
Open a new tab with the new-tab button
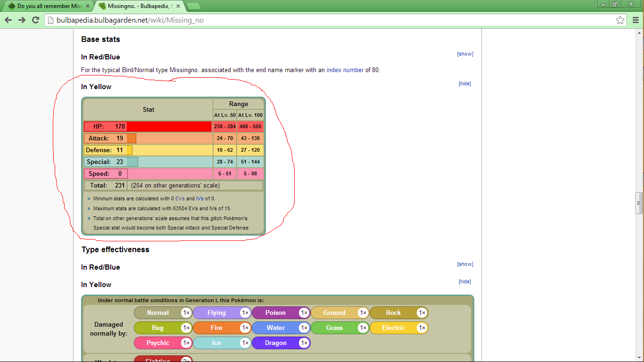click(193, 6)
